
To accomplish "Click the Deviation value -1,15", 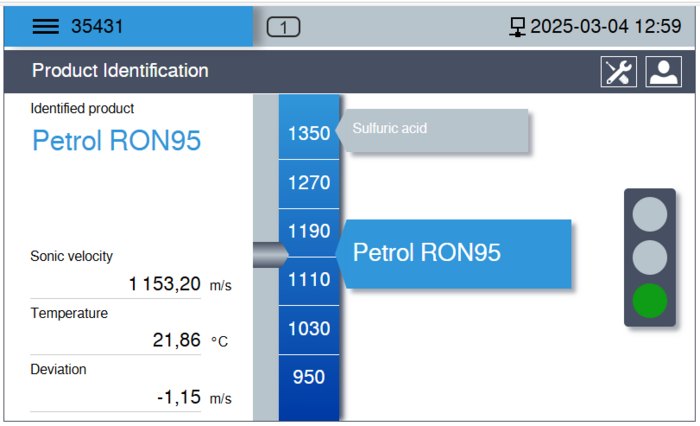I will (180, 397).
